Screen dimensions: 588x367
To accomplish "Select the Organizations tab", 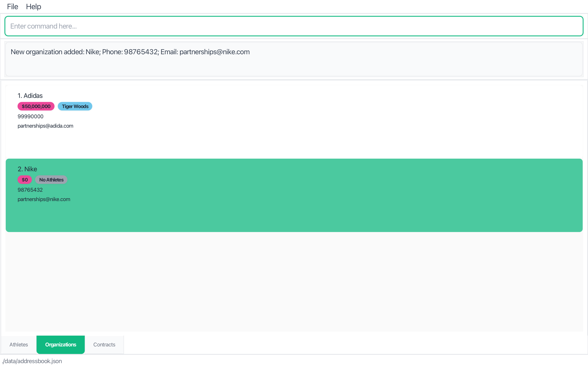I will (60, 344).
